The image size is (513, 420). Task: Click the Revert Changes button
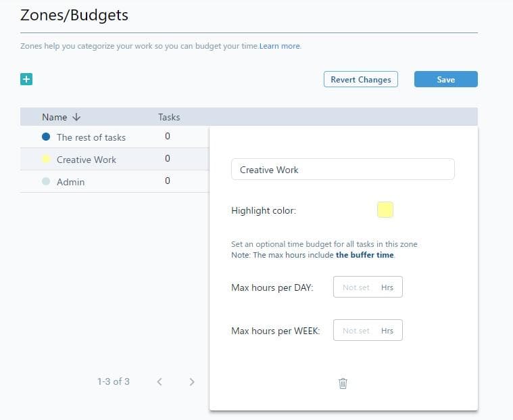(361, 80)
